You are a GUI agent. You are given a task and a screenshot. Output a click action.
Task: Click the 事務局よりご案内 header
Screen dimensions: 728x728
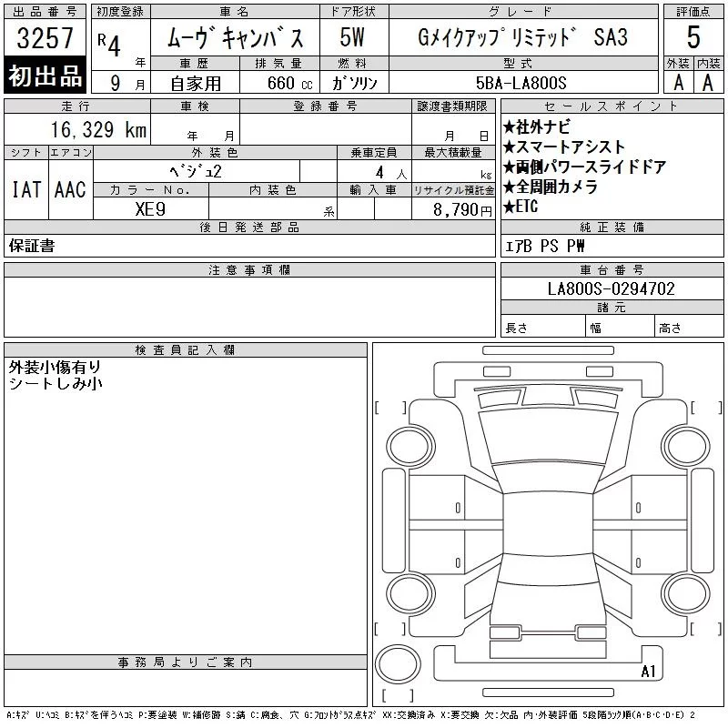click(x=186, y=662)
